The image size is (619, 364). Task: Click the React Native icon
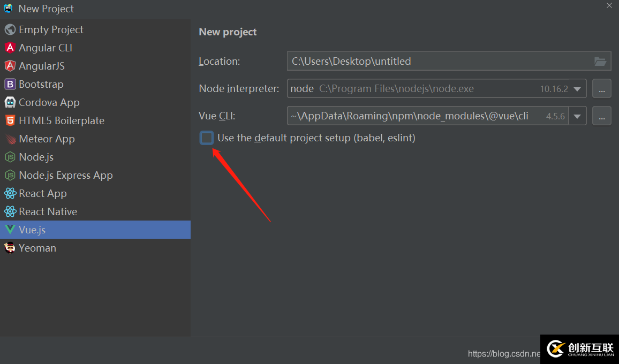10,211
